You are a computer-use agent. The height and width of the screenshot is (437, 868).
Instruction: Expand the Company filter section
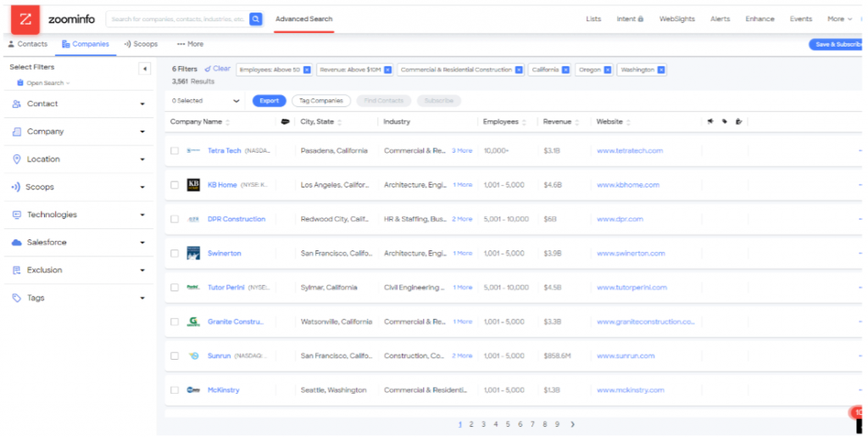pos(142,132)
